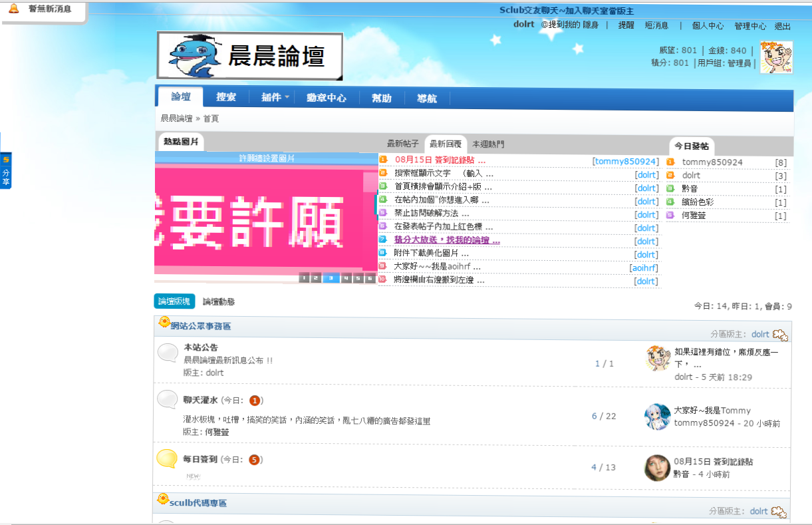Switch slideshow to image number 4
The image size is (812, 525).
346,278
